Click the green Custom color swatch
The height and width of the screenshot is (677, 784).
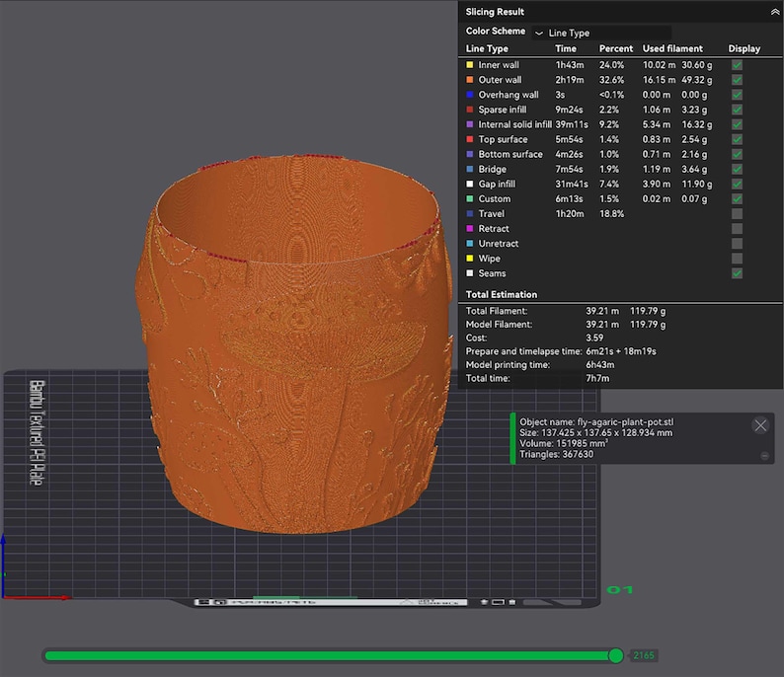[x=469, y=198]
